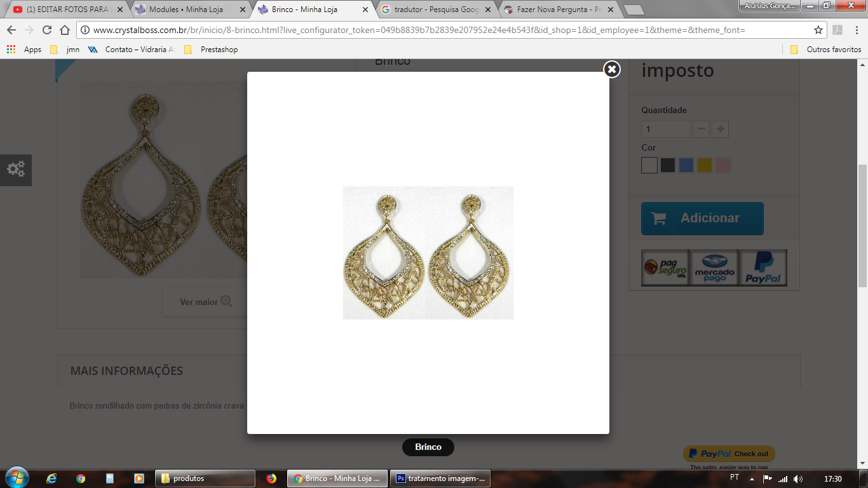Open the Contato – Vidraria bookmark
868x488 pixels.
tap(130, 50)
